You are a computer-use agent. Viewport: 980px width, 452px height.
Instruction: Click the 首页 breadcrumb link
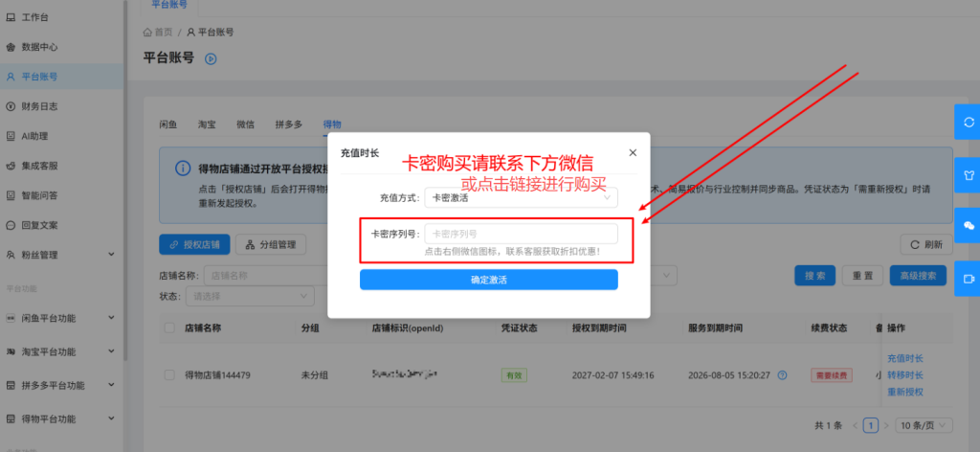click(163, 32)
